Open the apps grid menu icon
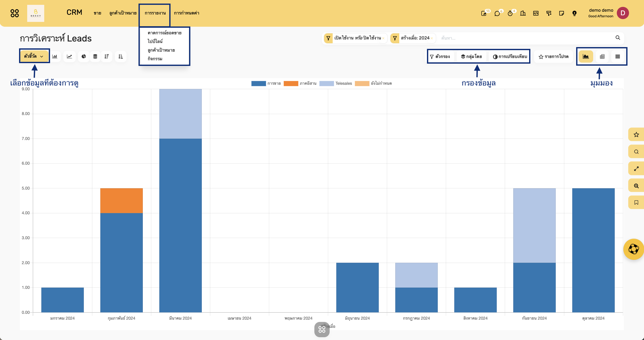 pyautogui.click(x=15, y=13)
